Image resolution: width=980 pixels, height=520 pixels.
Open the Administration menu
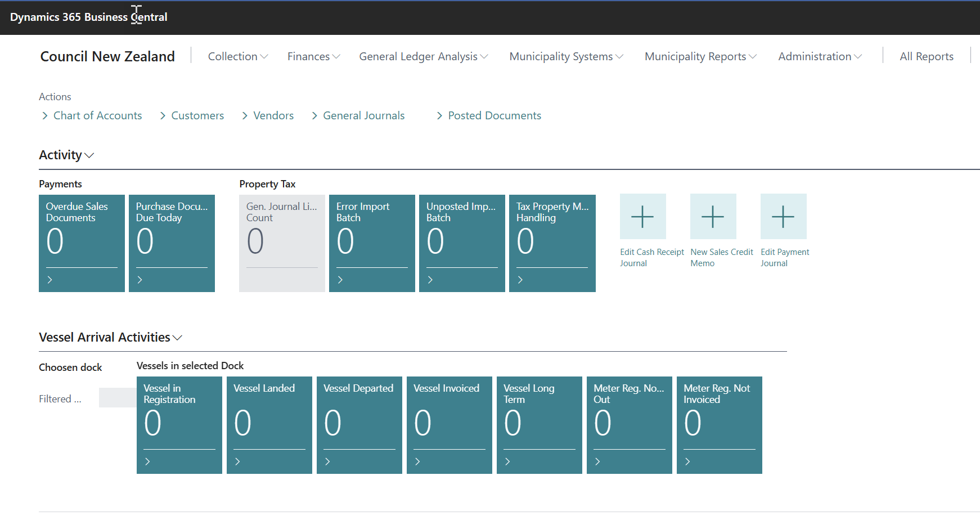(820, 56)
